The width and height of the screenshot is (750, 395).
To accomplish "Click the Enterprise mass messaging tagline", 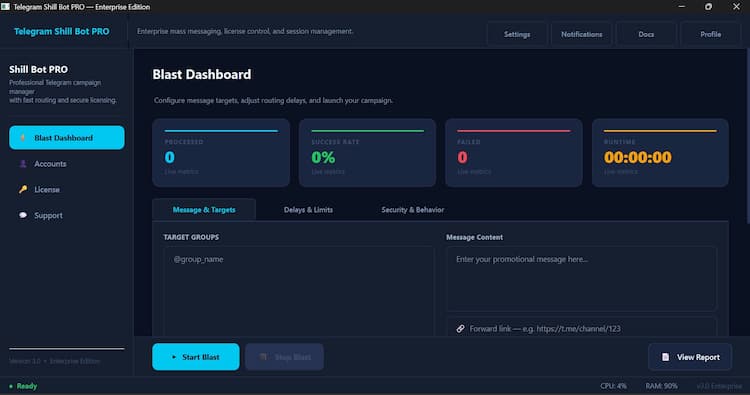I will click(245, 31).
